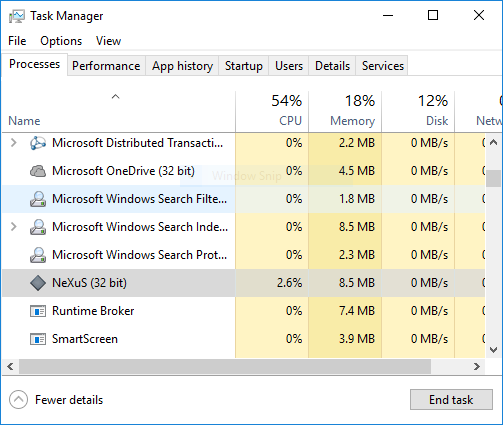
Task: Click sort arrow above Name column
Action: (x=115, y=97)
